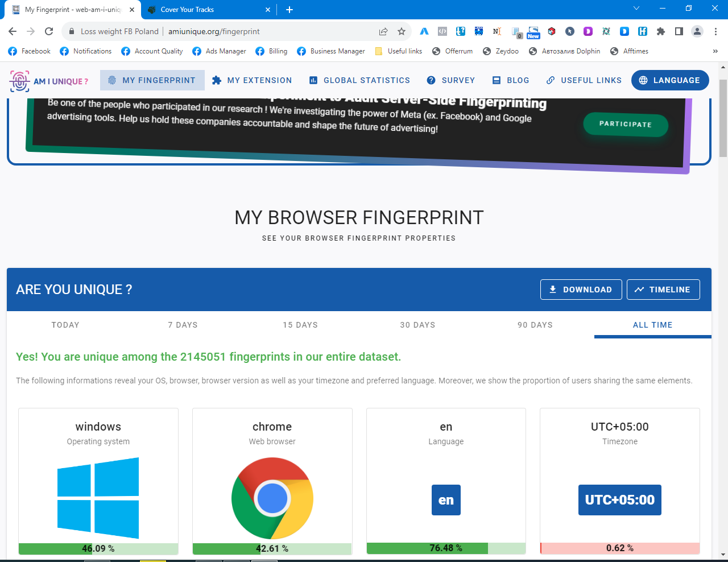Click the green Participate button
728x562 pixels.
[625, 124]
